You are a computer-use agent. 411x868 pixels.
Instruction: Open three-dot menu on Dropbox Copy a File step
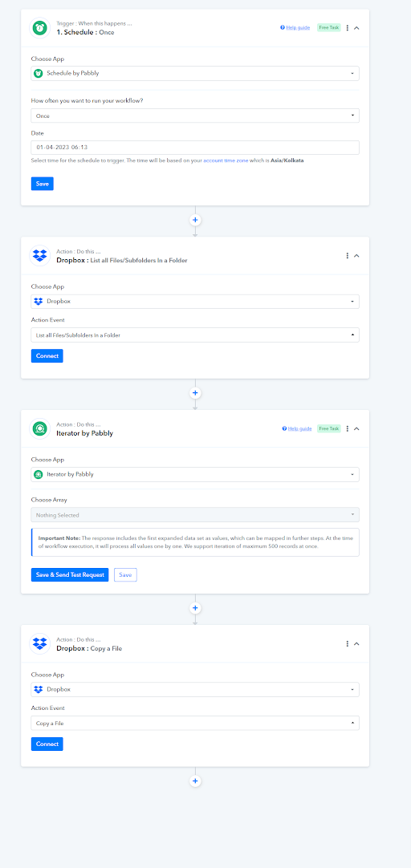click(x=348, y=644)
